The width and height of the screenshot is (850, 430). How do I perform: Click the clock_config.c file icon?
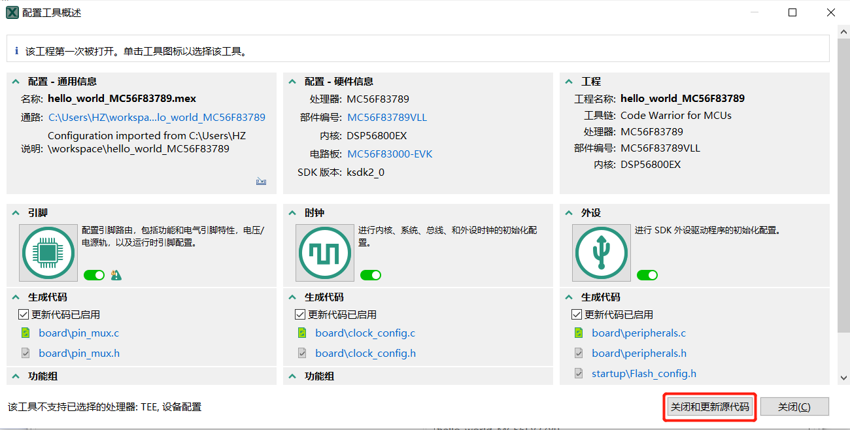pos(302,333)
